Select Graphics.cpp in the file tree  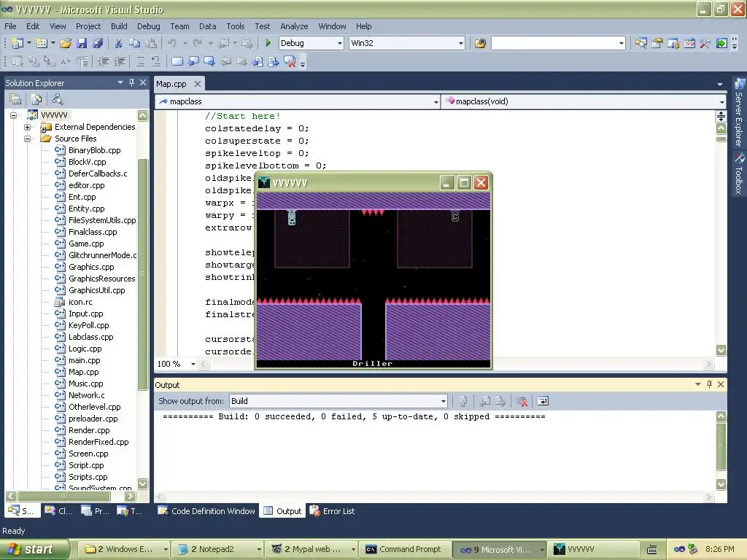91,267
